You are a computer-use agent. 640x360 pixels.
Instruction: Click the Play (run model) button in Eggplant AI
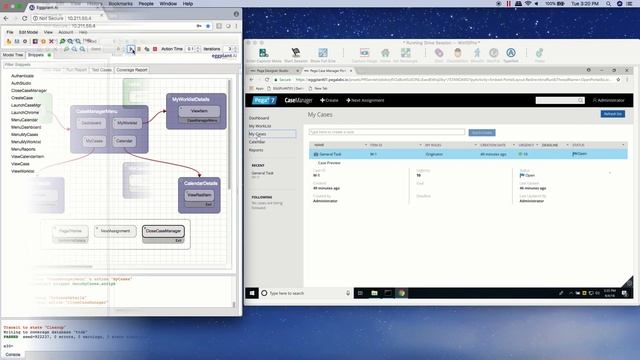click(130, 49)
